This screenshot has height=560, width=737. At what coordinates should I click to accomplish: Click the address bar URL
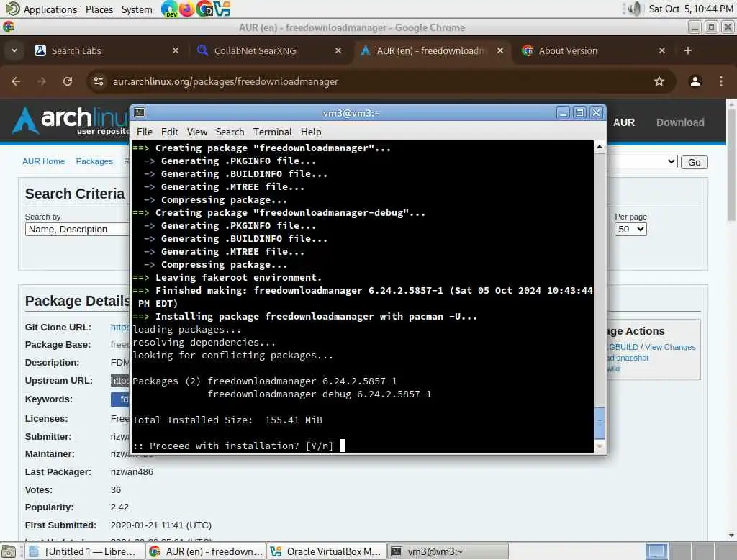coord(225,82)
